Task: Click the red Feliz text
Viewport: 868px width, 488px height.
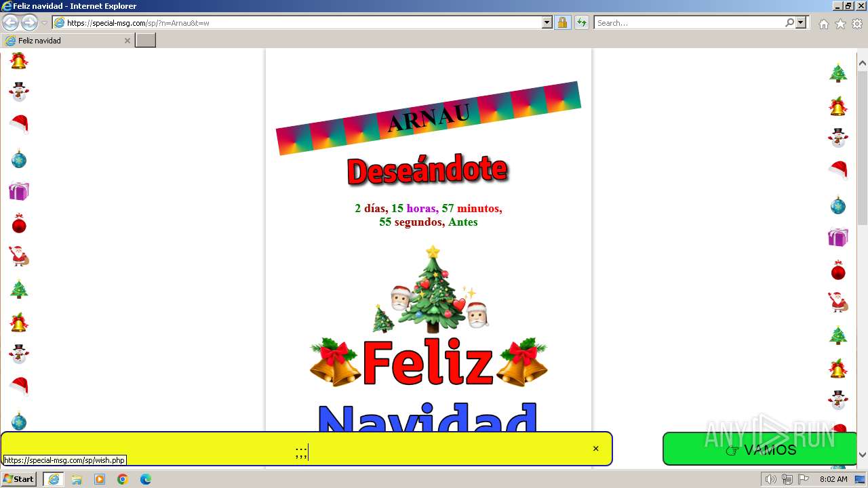Action: [x=428, y=363]
